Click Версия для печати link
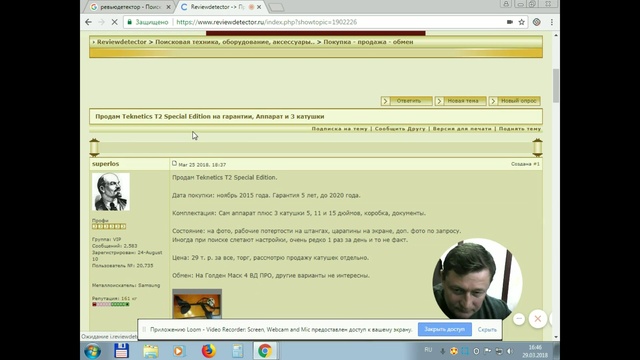The height and width of the screenshot is (360, 640). pos(462,129)
